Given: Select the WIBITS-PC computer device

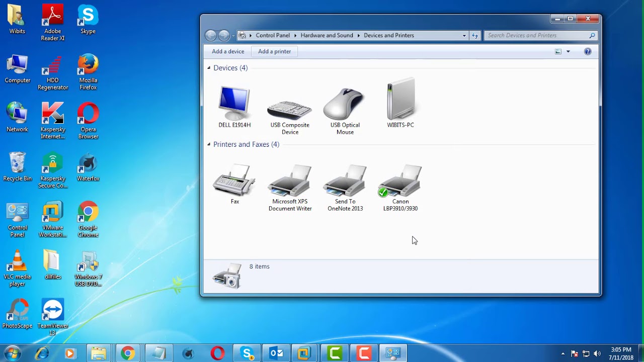Looking at the screenshot, I should coord(400,101).
